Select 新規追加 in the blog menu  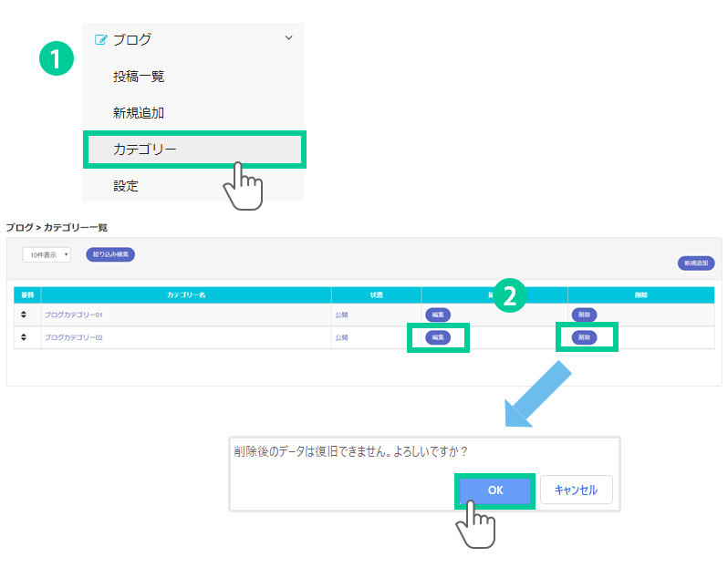[139, 113]
